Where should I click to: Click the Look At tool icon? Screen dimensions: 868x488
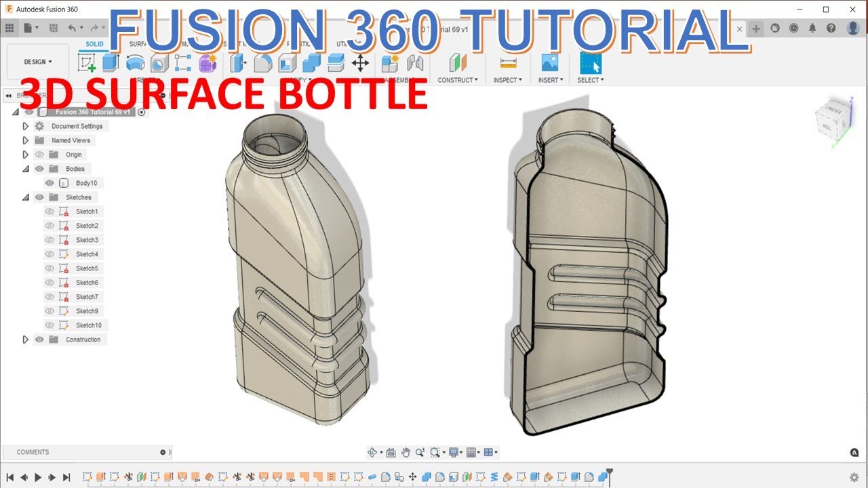coord(391,452)
